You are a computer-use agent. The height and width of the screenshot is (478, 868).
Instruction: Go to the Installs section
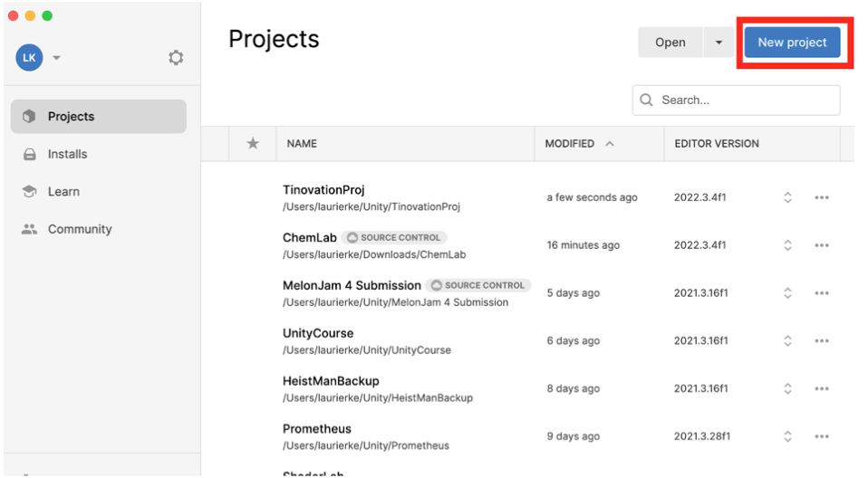[67, 154]
